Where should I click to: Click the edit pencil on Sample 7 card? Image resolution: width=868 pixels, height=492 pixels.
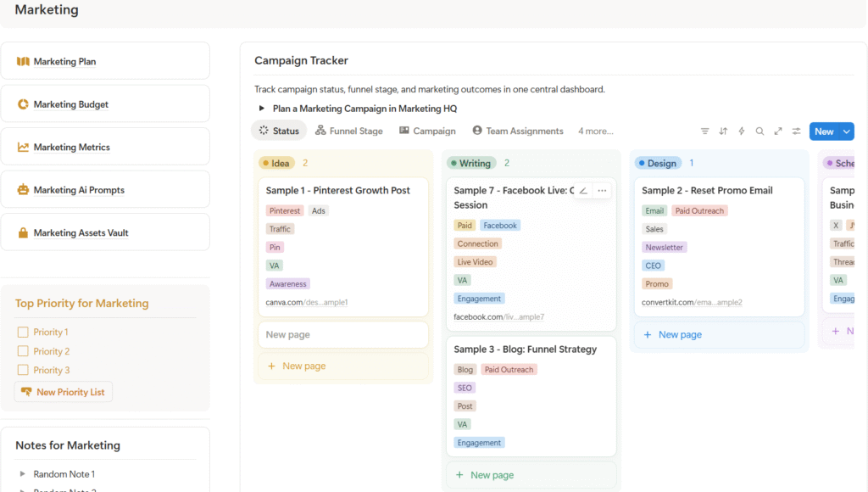pos(581,190)
